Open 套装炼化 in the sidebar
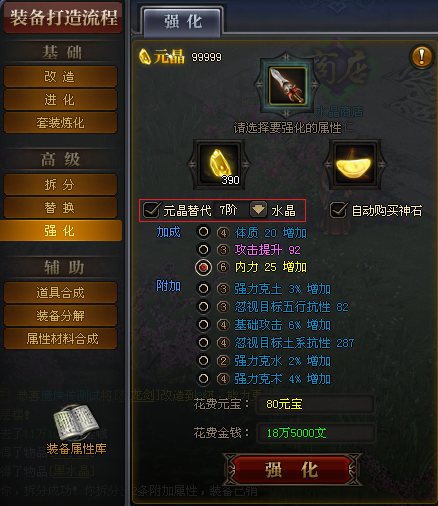 pos(60,123)
